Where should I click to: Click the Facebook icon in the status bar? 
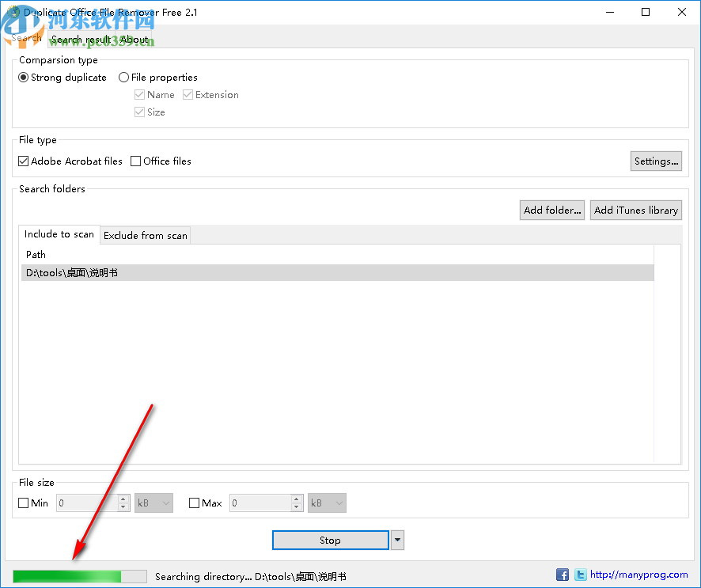(x=563, y=575)
